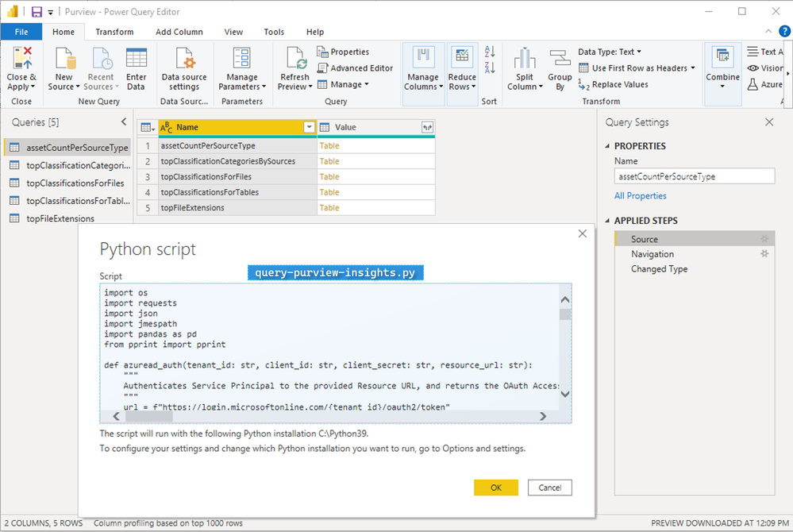Click OK in Python script dialog
This screenshot has width=793, height=532.
496,488
